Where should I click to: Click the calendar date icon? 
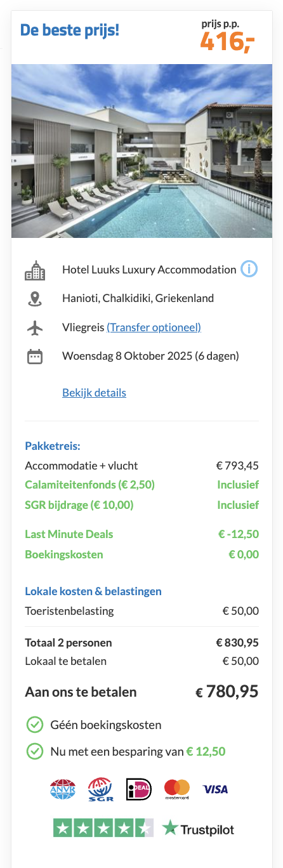pos(35,356)
